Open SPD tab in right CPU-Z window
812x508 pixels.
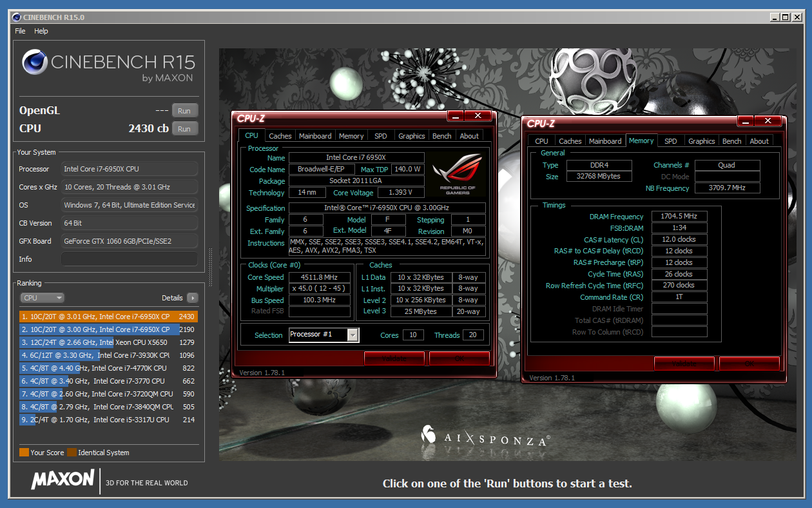671,141
